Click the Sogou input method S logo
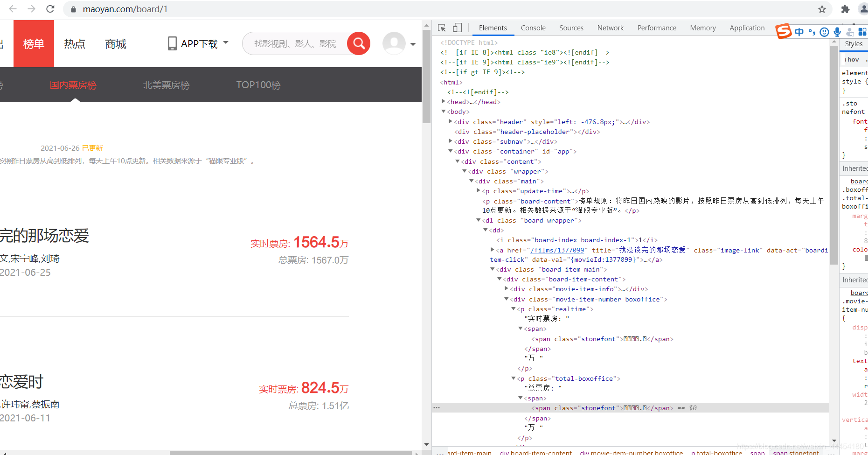The image size is (868, 455). pos(784,31)
